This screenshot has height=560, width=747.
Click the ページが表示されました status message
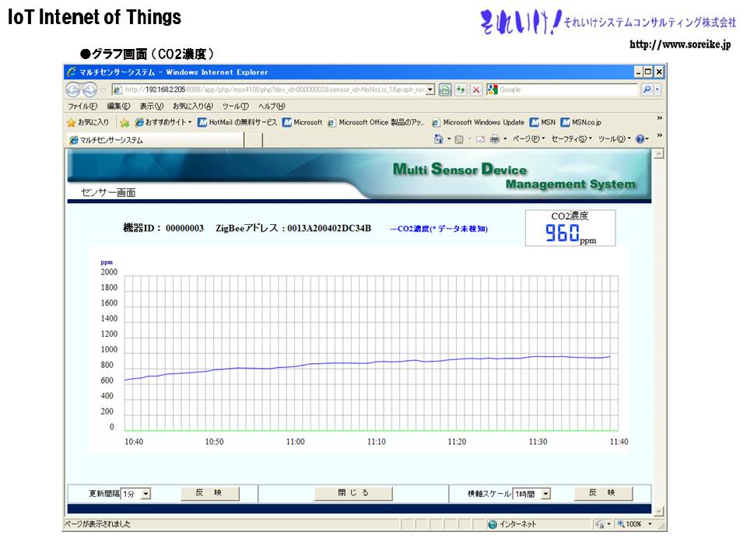98,524
